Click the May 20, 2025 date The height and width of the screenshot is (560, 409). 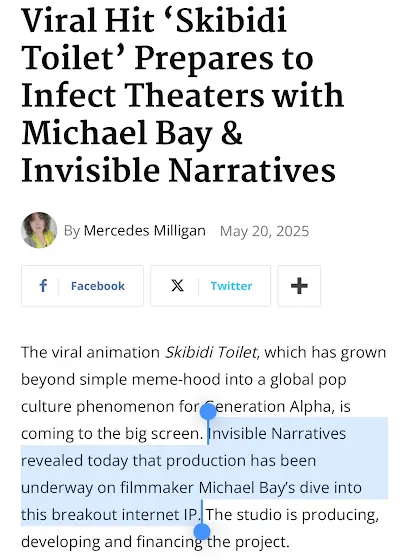[264, 231]
